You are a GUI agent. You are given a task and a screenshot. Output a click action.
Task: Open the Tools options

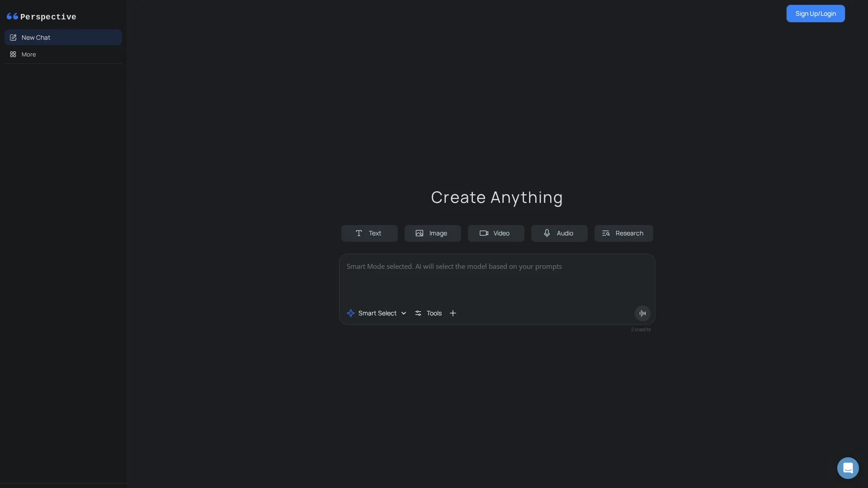click(429, 313)
